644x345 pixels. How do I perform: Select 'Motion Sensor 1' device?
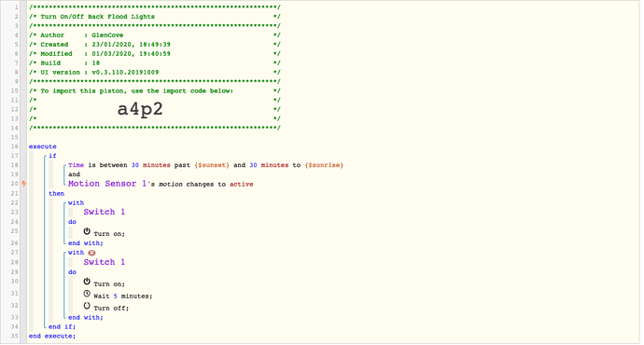point(107,184)
